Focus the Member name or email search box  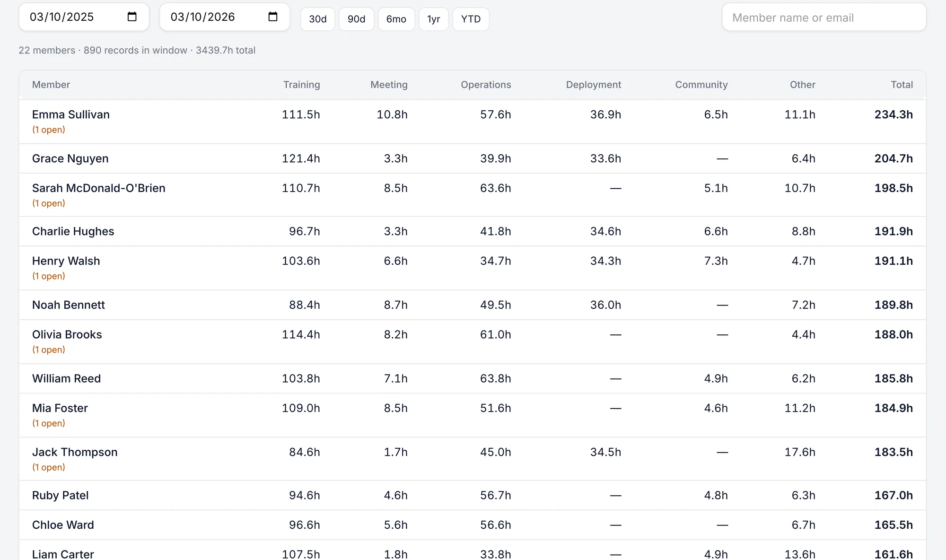coord(824,17)
